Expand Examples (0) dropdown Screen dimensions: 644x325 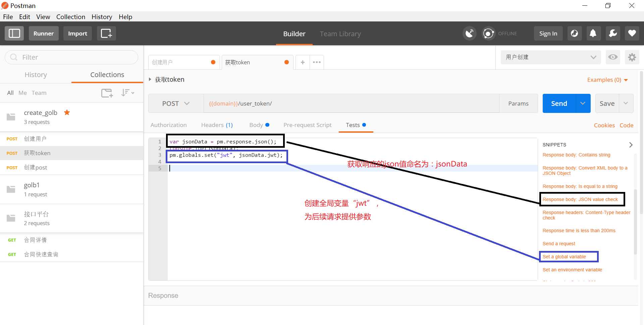(x=607, y=80)
